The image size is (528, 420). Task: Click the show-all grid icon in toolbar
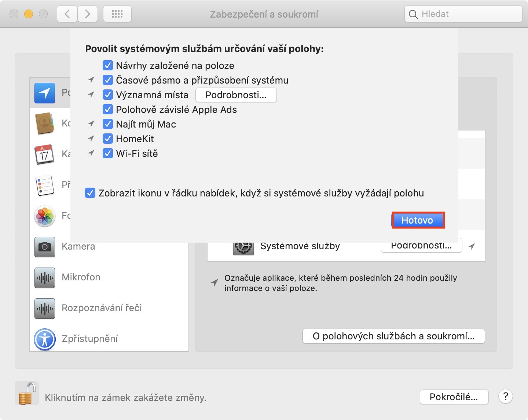(x=117, y=14)
